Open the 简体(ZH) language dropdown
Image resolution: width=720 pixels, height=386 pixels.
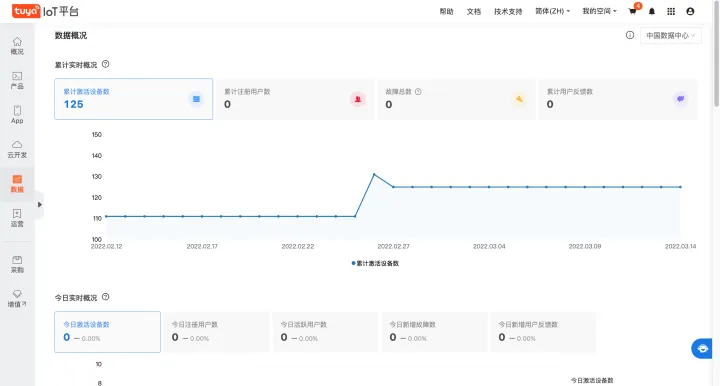[x=552, y=11]
